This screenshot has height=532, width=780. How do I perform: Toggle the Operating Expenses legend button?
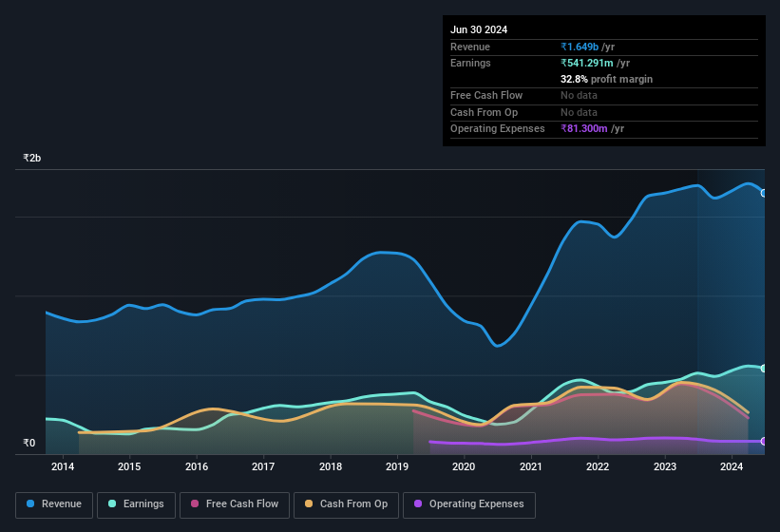pyautogui.click(x=469, y=505)
